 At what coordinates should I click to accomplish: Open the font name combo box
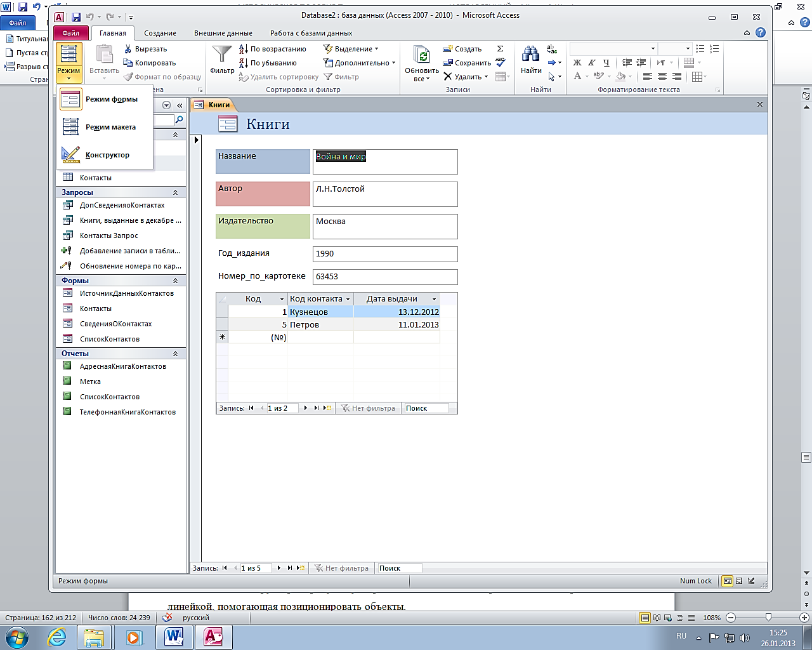point(613,49)
